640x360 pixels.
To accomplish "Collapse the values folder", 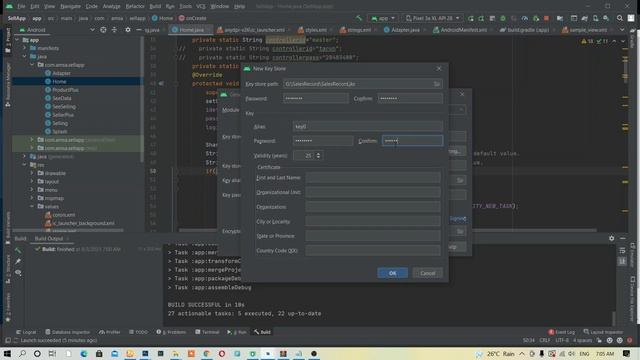I will (x=32, y=207).
